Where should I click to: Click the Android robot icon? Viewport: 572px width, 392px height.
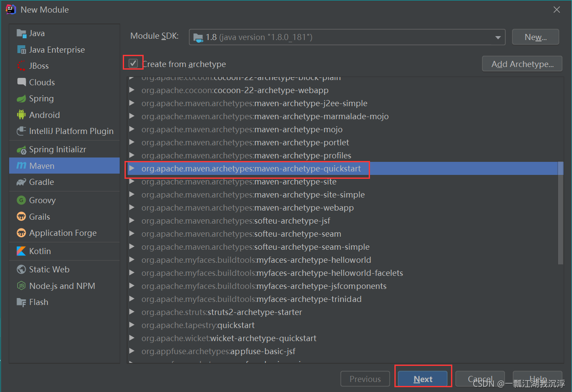pos(21,115)
